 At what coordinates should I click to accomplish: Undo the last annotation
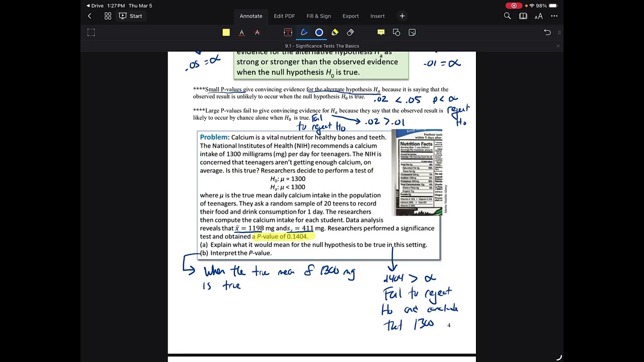tap(547, 32)
